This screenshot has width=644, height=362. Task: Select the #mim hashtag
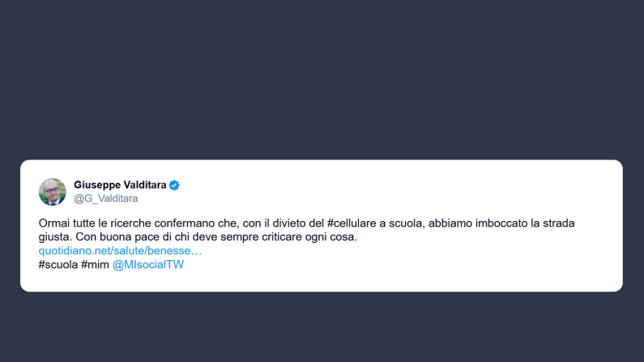(95, 265)
